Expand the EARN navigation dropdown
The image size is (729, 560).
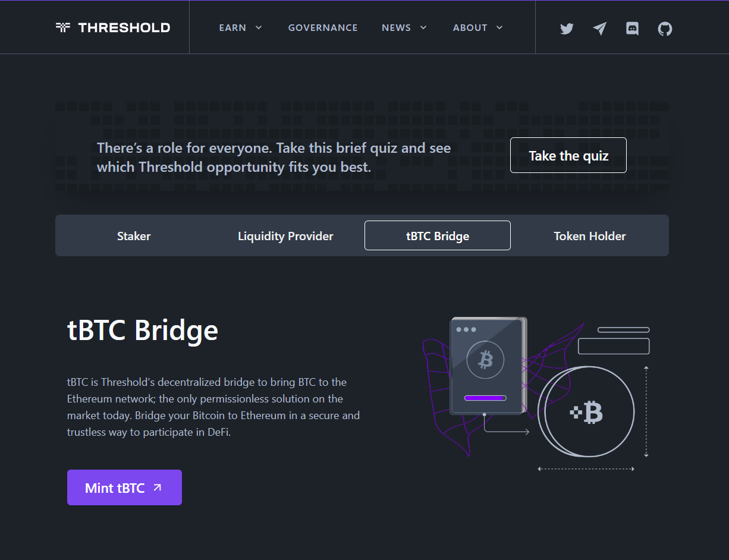[x=240, y=27]
